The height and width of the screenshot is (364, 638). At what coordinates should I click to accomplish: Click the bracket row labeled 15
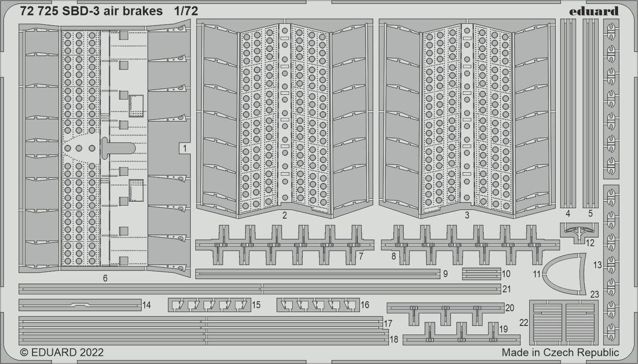pyautogui.click(x=209, y=305)
